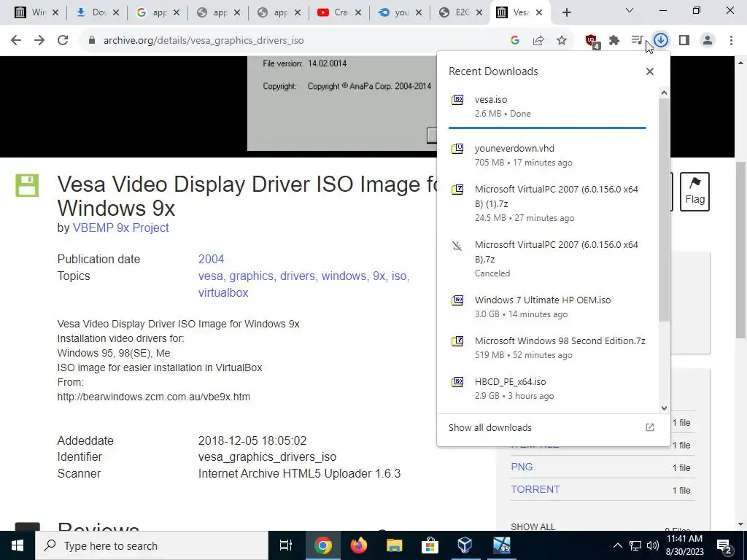Flag this item
The image size is (747, 560).
point(694,192)
